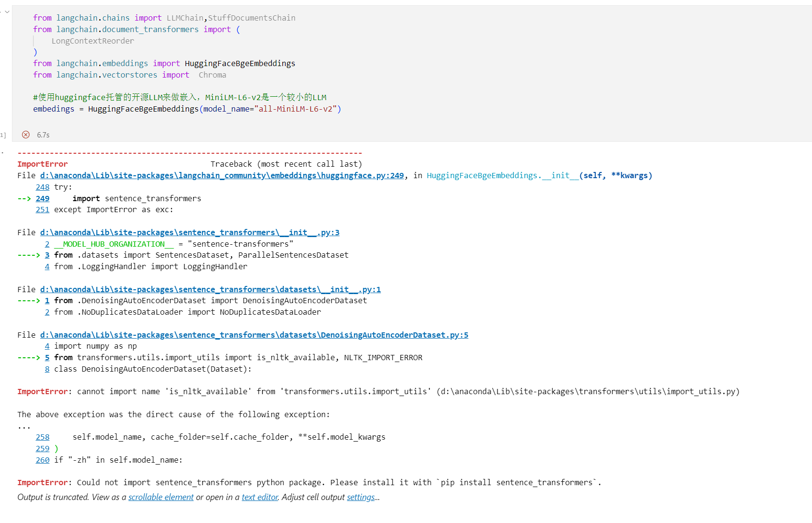Click '__MODEL_HUB_ORGANIZATION__' line in traceback
Viewport: 812px width, 523px height.
[x=174, y=244]
